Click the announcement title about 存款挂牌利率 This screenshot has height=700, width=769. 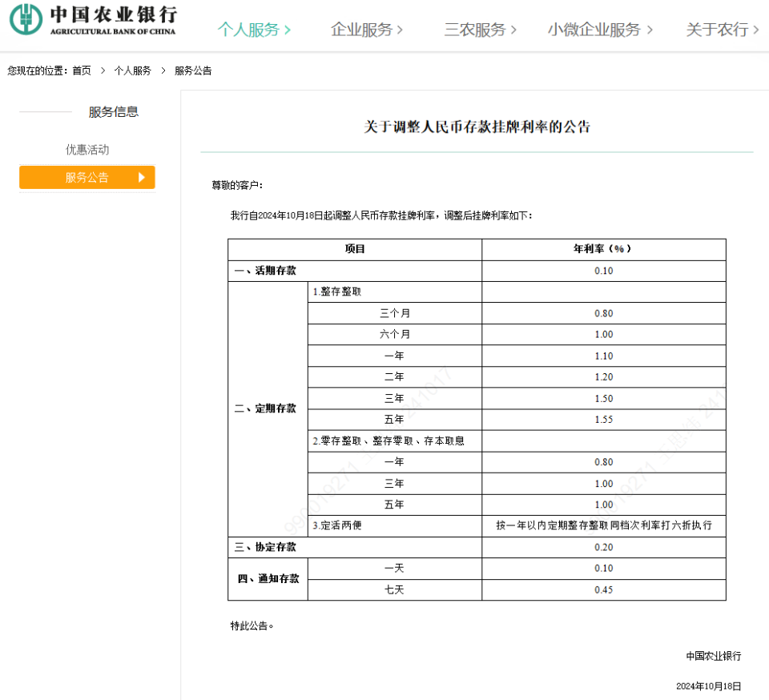477,127
